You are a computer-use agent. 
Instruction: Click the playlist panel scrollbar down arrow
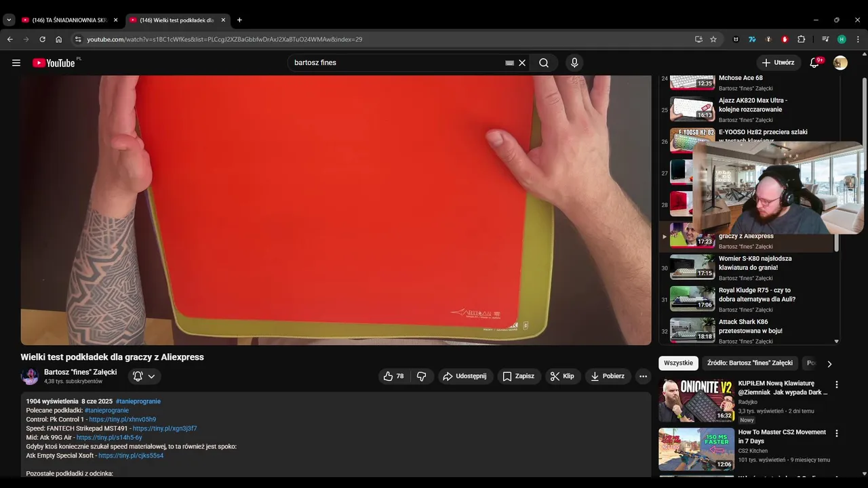pyautogui.click(x=836, y=342)
